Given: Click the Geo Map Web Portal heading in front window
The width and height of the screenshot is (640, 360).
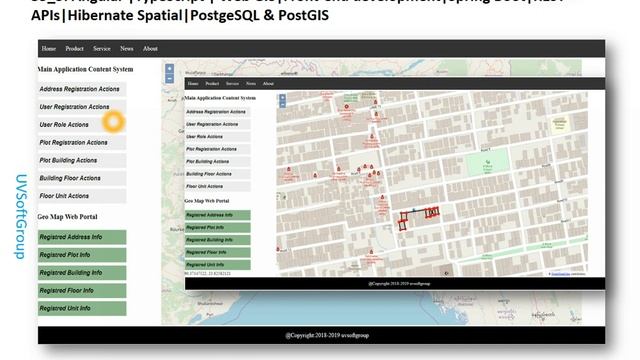Looking at the screenshot, I should click(x=207, y=201).
